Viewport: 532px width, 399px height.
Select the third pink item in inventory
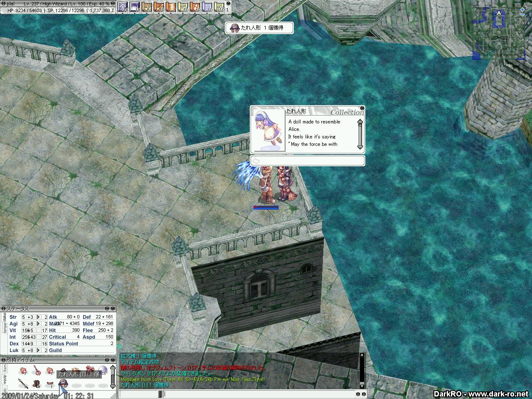click(x=50, y=370)
